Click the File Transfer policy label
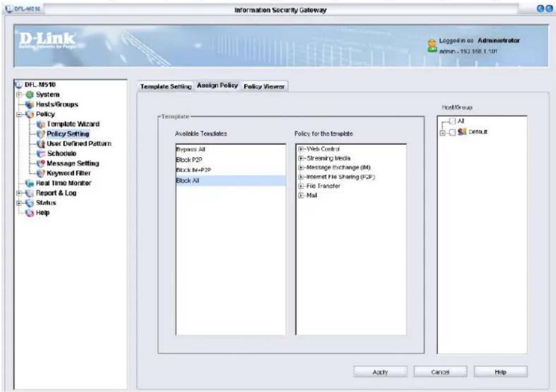Screen dimensions: 556x392 pyautogui.click(x=323, y=186)
